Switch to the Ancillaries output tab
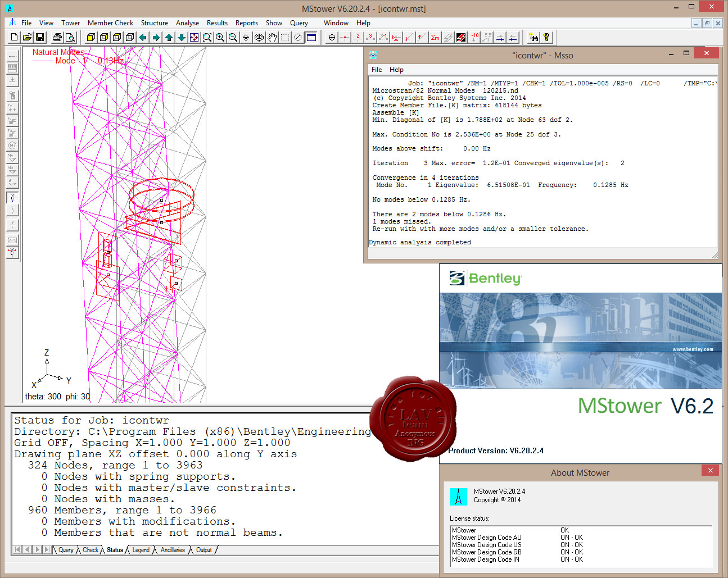This screenshot has height=578, width=728. click(173, 550)
